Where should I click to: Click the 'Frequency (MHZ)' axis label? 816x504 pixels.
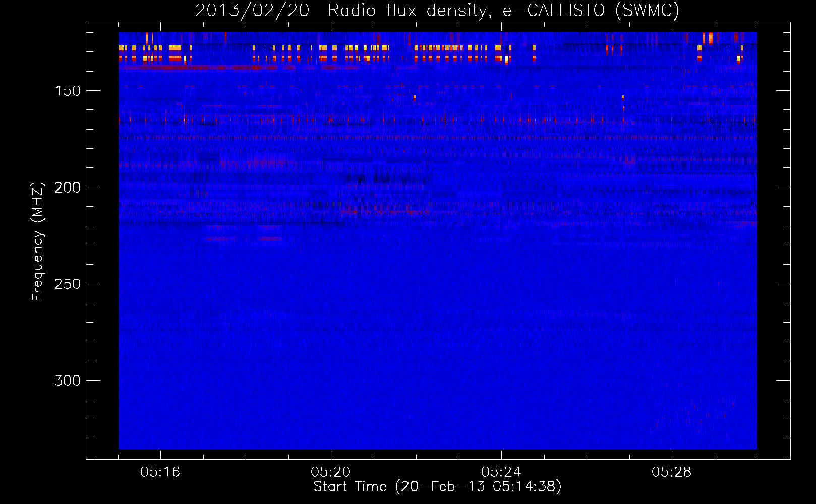click(x=38, y=241)
